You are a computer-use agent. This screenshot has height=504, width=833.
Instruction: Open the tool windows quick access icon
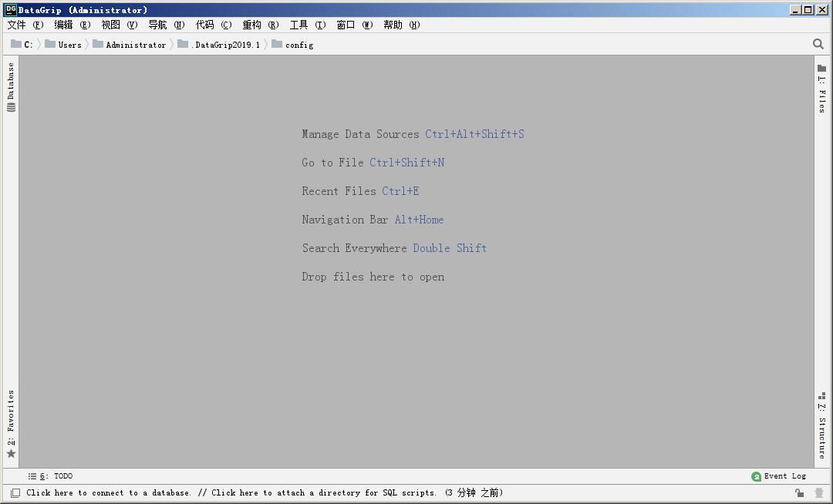click(15, 493)
